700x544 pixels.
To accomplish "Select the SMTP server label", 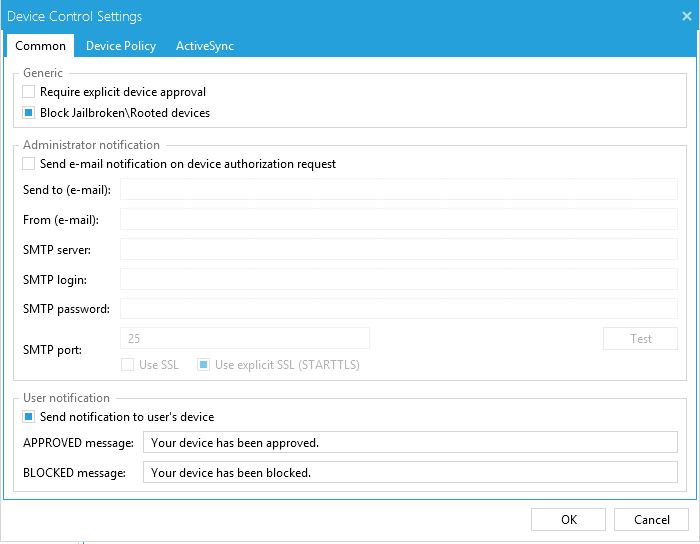I will (57, 249).
